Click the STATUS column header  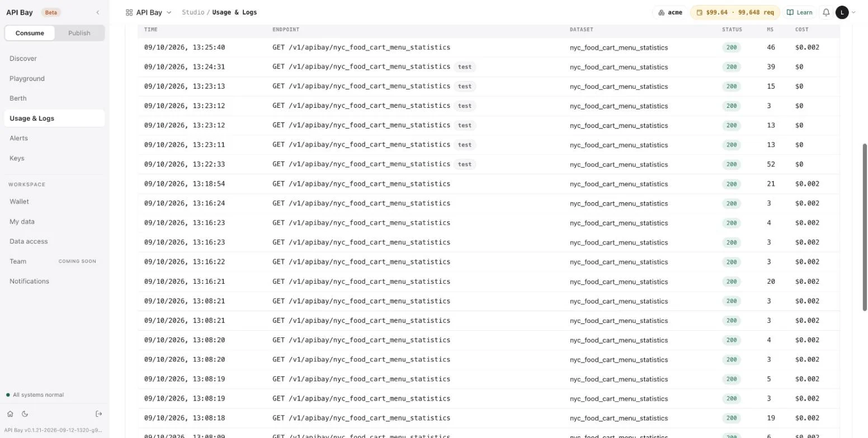point(732,30)
